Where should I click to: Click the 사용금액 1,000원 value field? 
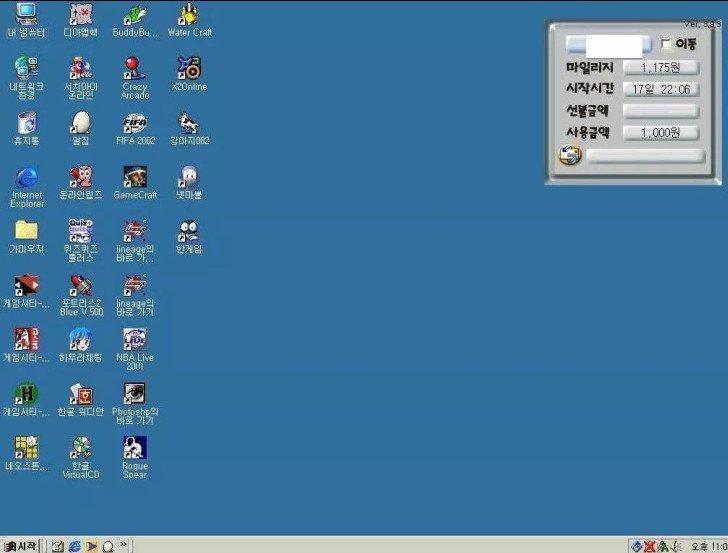[x=660, y=133]
